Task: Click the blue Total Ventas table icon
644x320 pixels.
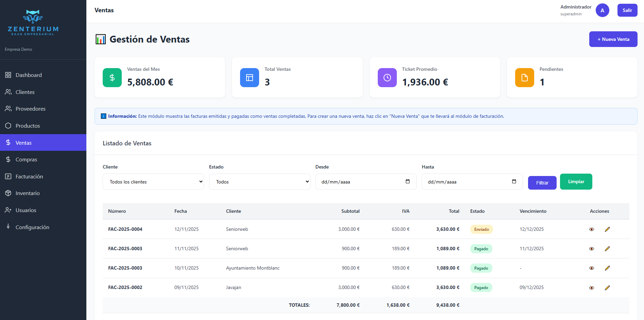Action: (249, 78)
